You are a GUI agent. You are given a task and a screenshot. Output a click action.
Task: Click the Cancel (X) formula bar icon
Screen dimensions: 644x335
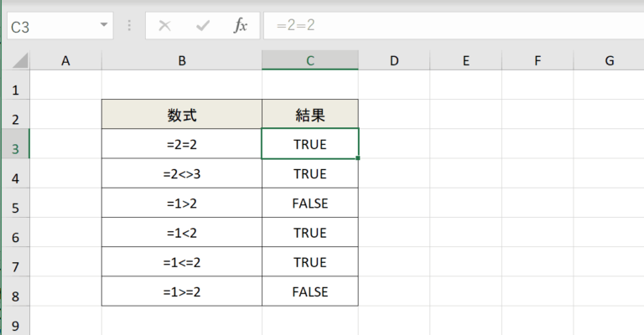tap(164, 25)
